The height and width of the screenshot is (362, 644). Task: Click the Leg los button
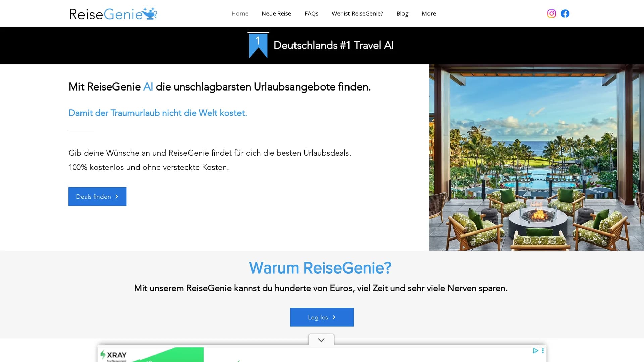pyautogui.click(x=322, y=317)
